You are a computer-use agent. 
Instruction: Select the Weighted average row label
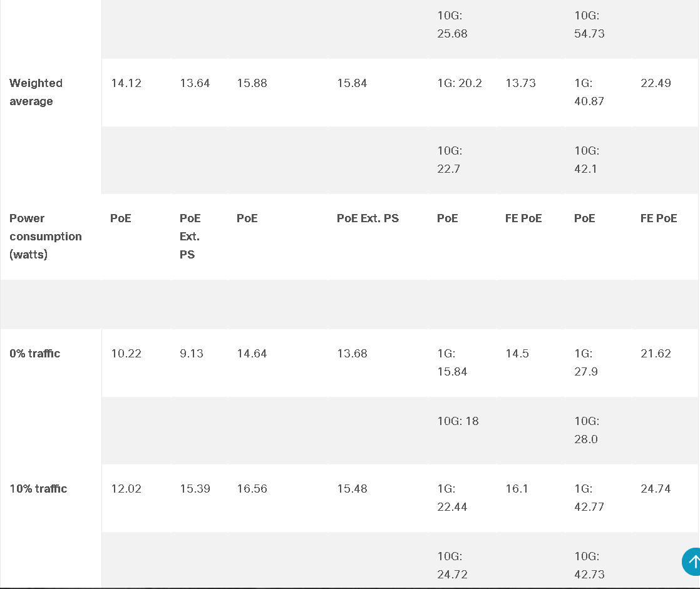tap(36, 92)
